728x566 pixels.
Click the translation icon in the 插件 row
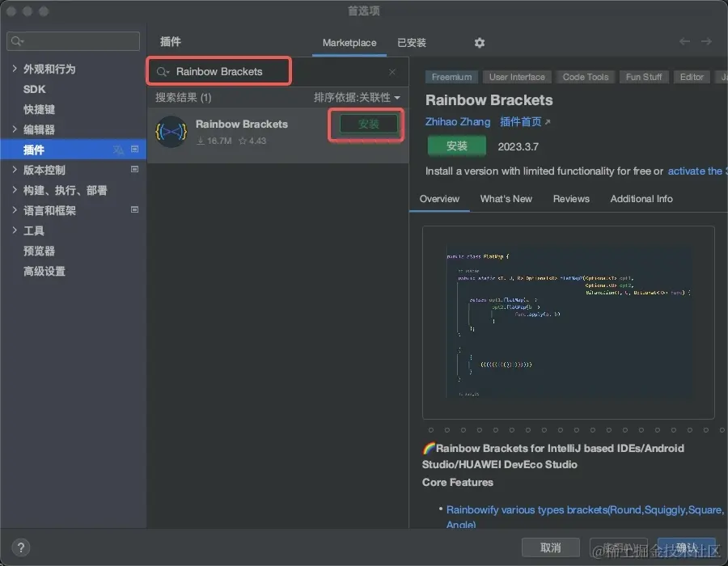click(x=119, y=150)
